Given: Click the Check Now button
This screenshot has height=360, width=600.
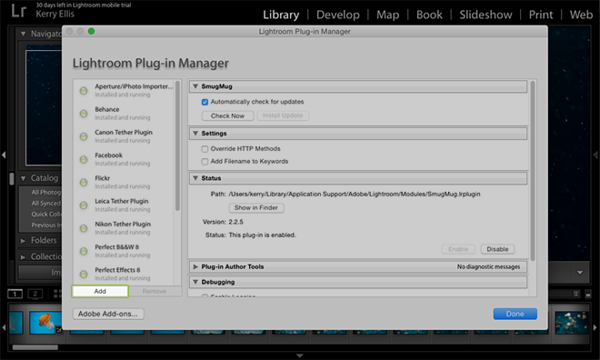Looking at the screenshot, I should [x=228, y=116].
